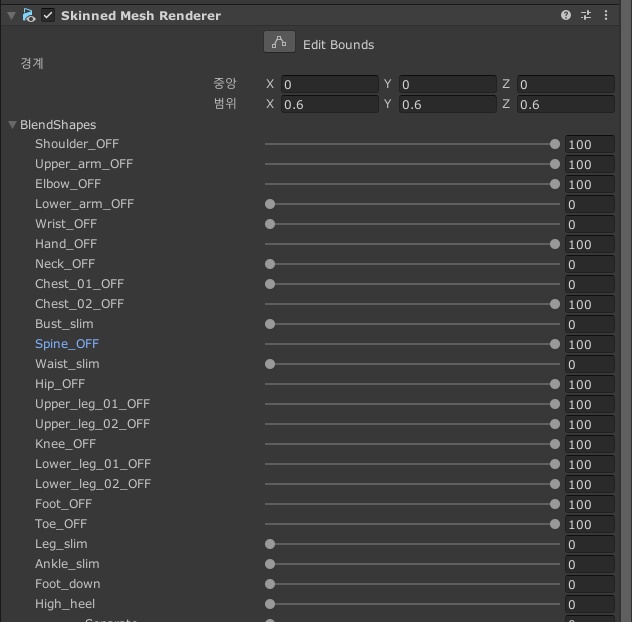
Task: Click the High_heel value field
Action: click(x=589, y=604)
